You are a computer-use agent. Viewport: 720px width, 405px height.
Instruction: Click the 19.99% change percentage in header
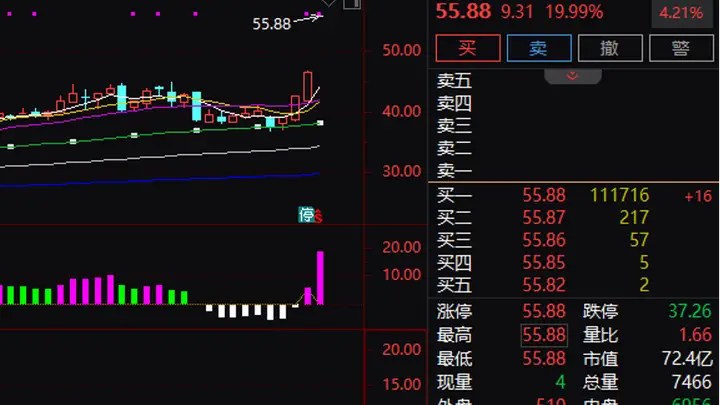tap(574, 12)
